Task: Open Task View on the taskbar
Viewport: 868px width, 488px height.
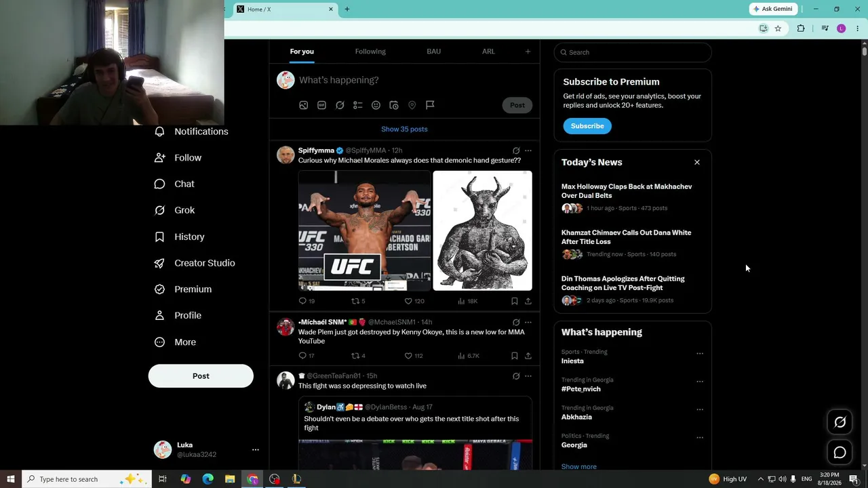Action: [163, 479]
